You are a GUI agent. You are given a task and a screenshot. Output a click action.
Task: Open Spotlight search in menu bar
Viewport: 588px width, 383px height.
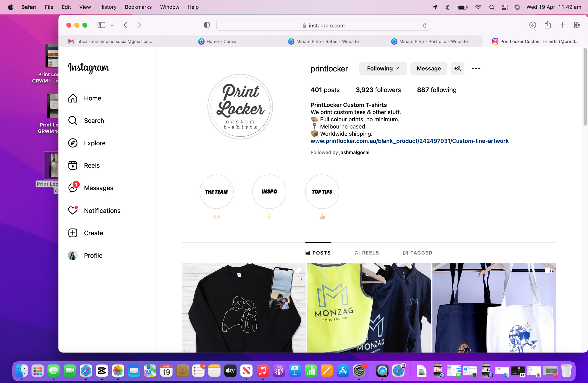(492, 7)
